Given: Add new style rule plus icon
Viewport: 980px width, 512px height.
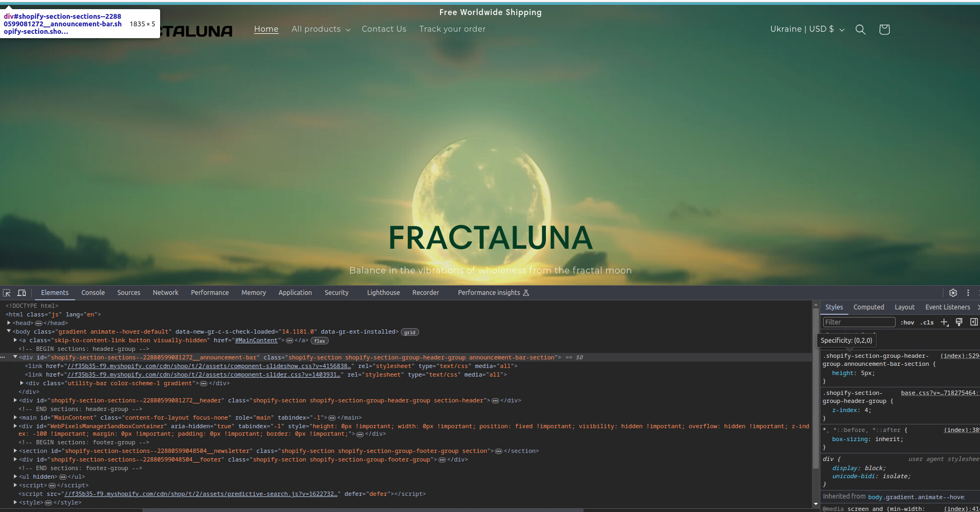Looking at the screenshot, I should pyautogui.click(x=945, y=322).
